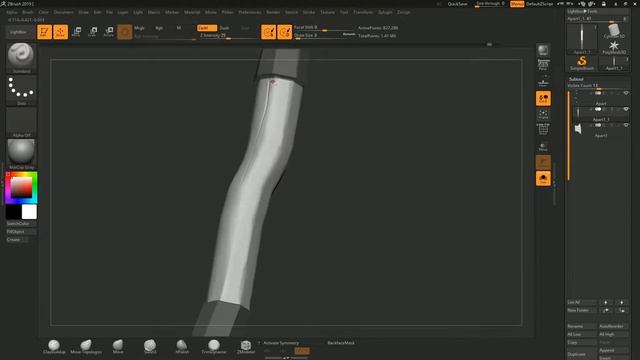This screenshot has height=360, width=640.
Task: Select the hPolish brush
Action: 182,347
